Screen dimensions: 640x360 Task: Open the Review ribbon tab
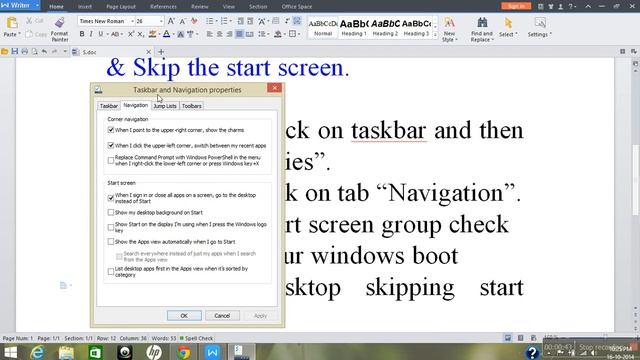coord(200,7)
